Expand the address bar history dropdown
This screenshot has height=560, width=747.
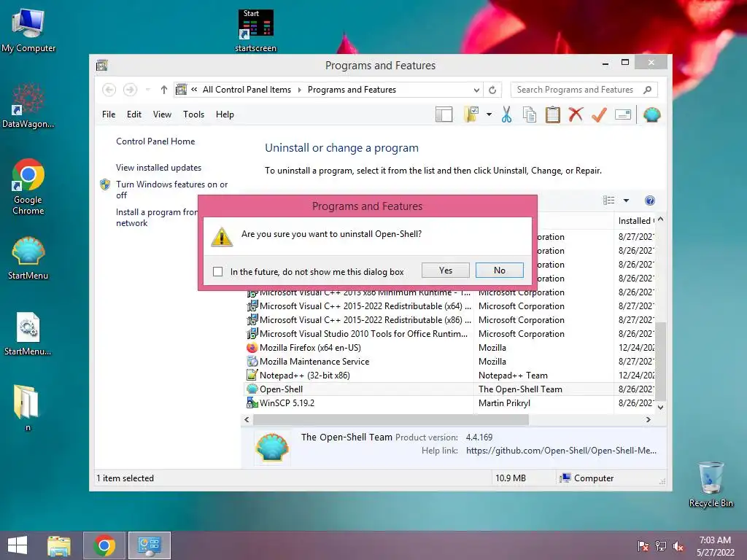click(x=476, y=90)
